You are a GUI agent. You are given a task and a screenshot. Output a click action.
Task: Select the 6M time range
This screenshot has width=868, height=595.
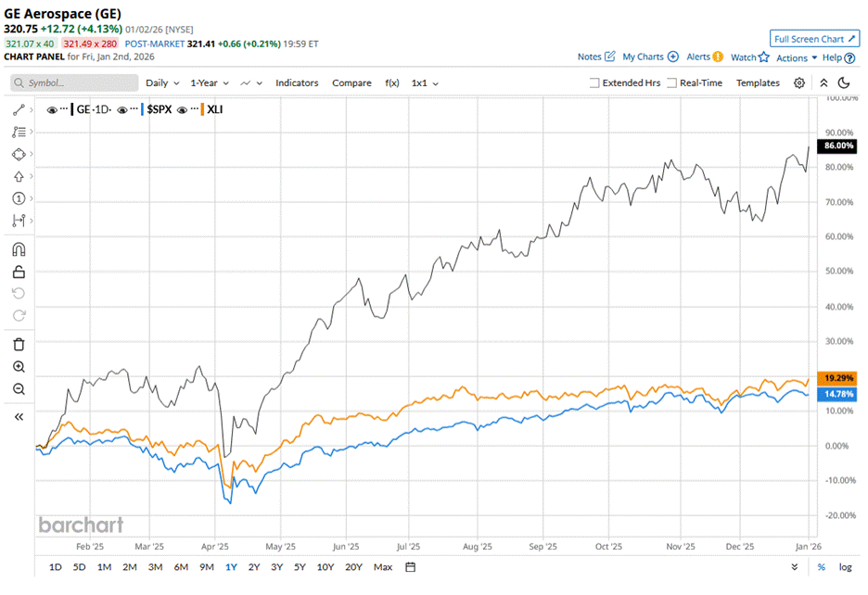tap(181, 567)
